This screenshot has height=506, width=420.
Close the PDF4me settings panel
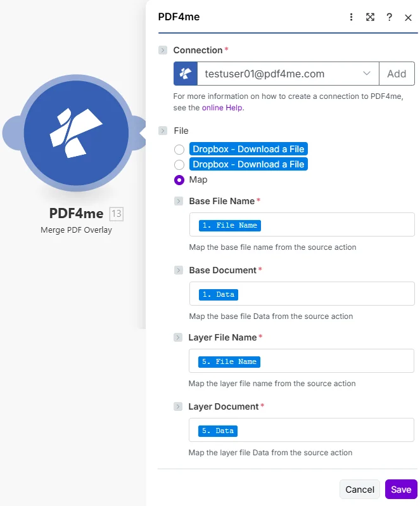click(408, 18)
